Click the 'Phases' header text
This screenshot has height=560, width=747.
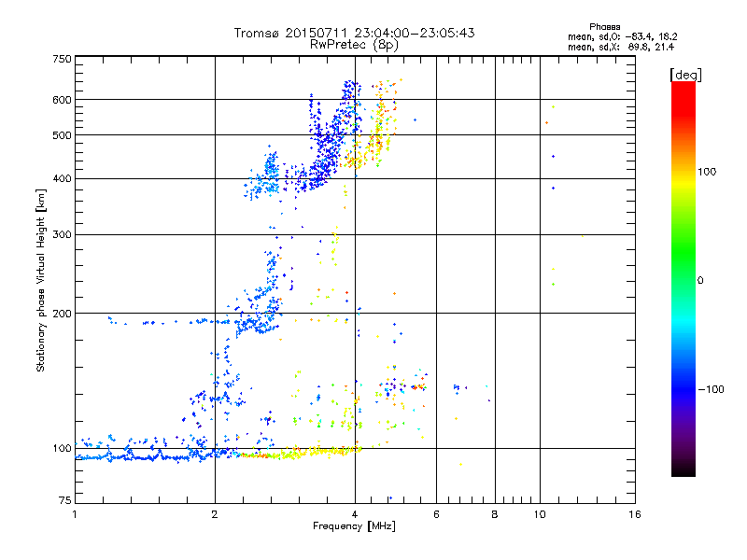(x=604, y=27)
